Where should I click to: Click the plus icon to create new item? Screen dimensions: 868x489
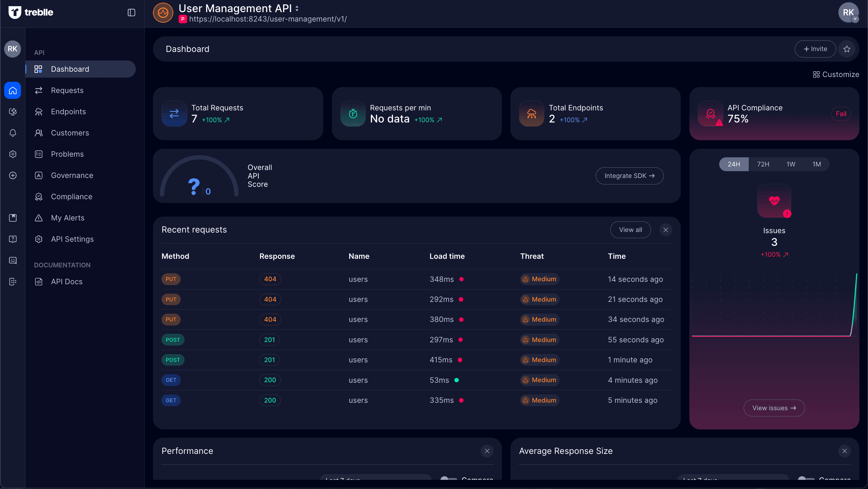tap(12, 175)
